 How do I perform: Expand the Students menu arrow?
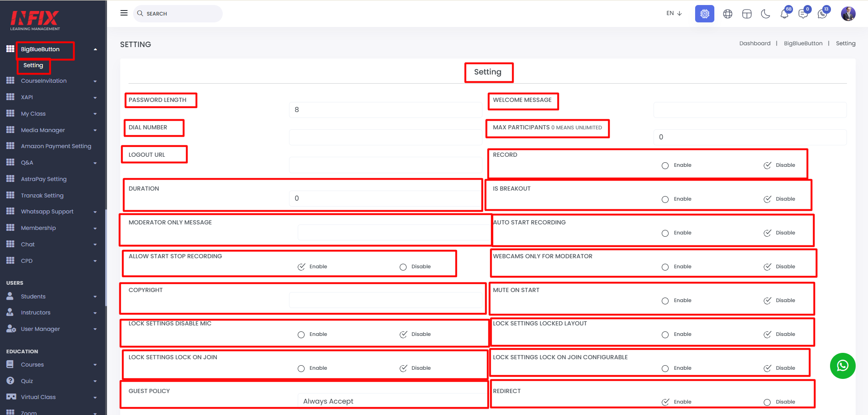(x=95, y=297)
